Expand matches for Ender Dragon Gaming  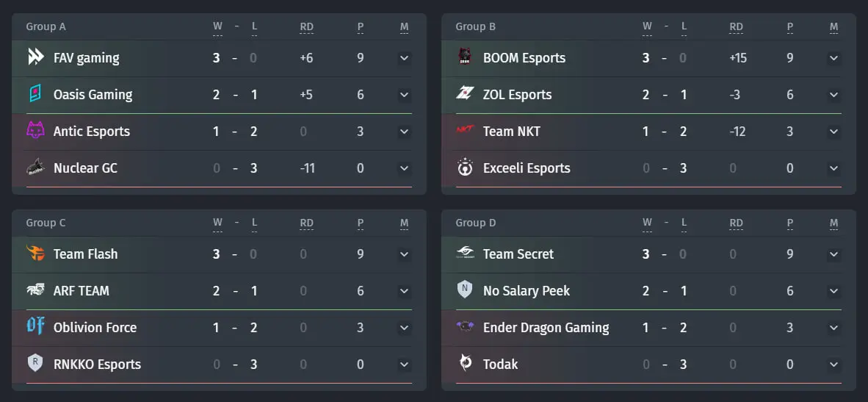(x=833, y=327)
